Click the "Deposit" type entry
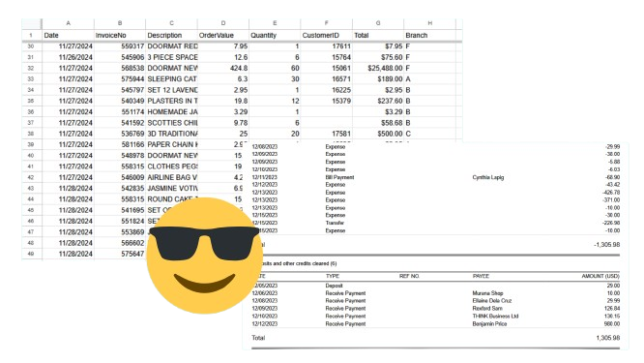The width and height of the screenshot is (644, 363). (x=334, y=286)
